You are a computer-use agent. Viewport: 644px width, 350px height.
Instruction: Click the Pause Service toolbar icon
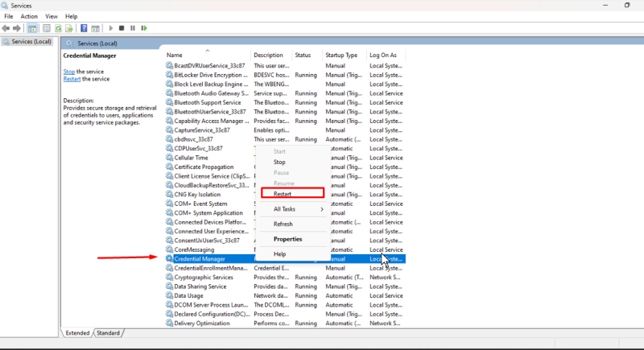coord(133,28)
